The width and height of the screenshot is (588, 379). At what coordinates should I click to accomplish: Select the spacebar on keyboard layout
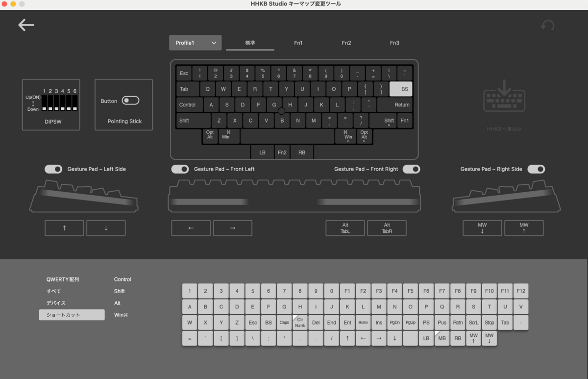[x=287, y=136]
